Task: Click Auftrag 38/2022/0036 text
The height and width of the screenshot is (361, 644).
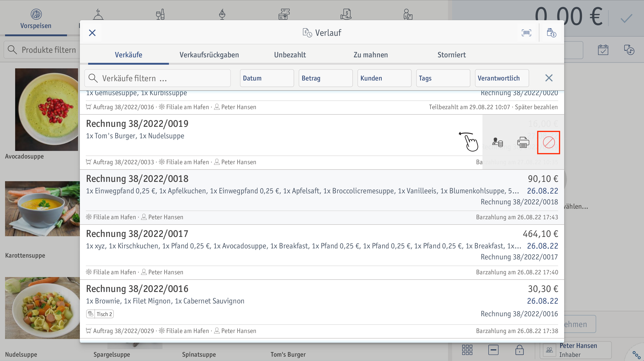Action: [x=123, y=107]
